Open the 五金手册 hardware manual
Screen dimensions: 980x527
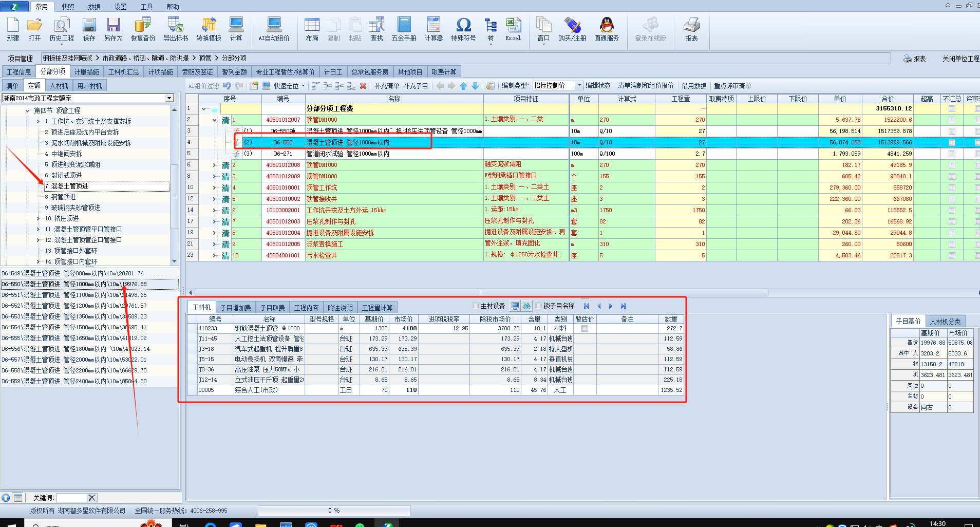point(404,29)
